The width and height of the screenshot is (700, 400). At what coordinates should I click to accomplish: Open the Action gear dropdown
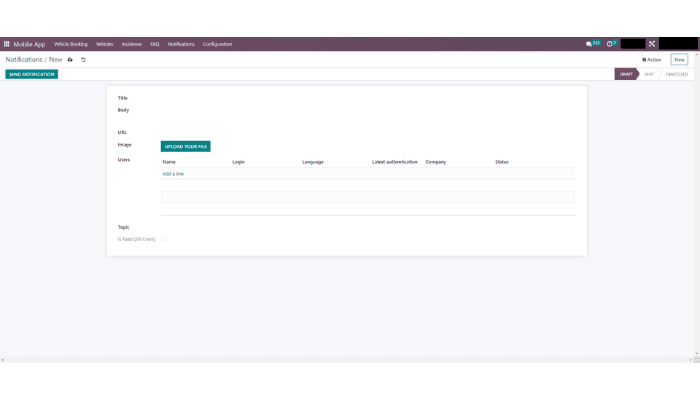coord(651,60)
